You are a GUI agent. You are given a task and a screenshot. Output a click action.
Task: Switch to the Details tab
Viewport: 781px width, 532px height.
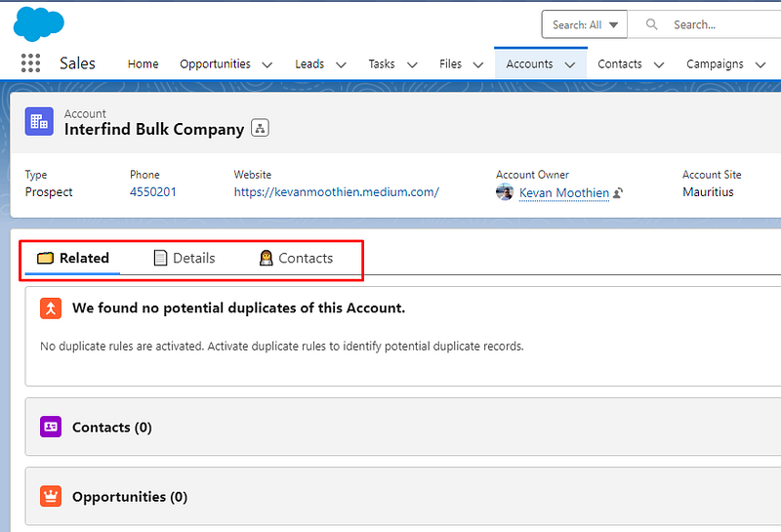coord(185,259)
